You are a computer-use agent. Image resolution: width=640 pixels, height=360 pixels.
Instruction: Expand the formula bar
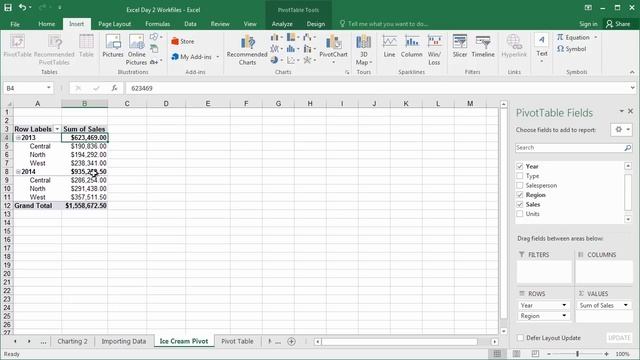pyautogui.click(x=632, y=88)
